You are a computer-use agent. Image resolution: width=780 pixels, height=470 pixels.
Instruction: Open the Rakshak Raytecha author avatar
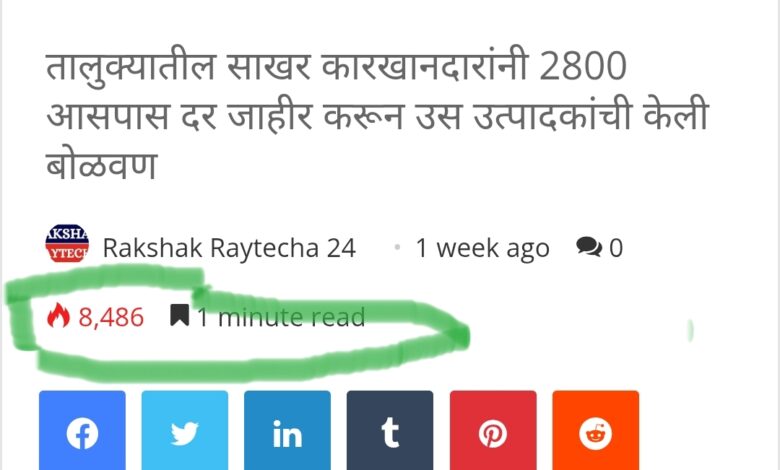(x=67, y=243)
